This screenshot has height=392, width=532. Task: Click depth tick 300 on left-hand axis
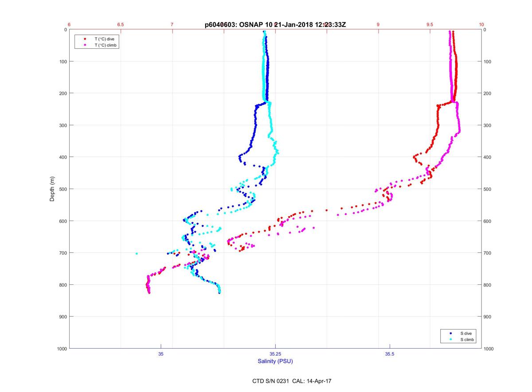(x=63, y=125)
